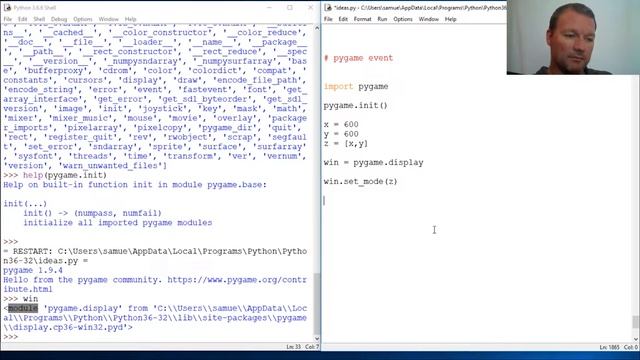Open the Options menu in Python Shell
The width and height of the screenshot is (640, 360).
pos(83,19)
